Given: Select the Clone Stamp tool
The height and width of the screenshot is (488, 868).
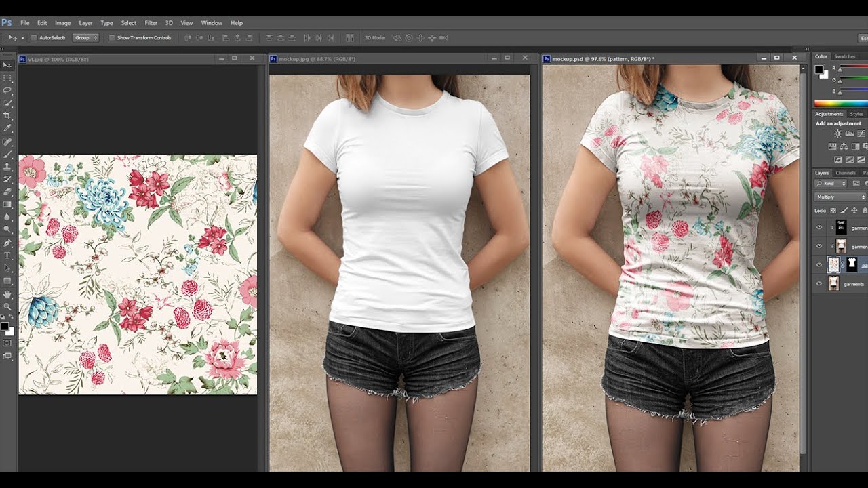Looking at the screenshot, I should click(7, 166).
